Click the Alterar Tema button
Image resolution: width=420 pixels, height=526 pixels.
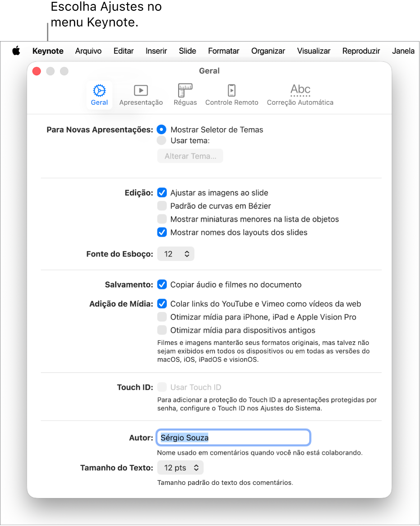point(190,156)
